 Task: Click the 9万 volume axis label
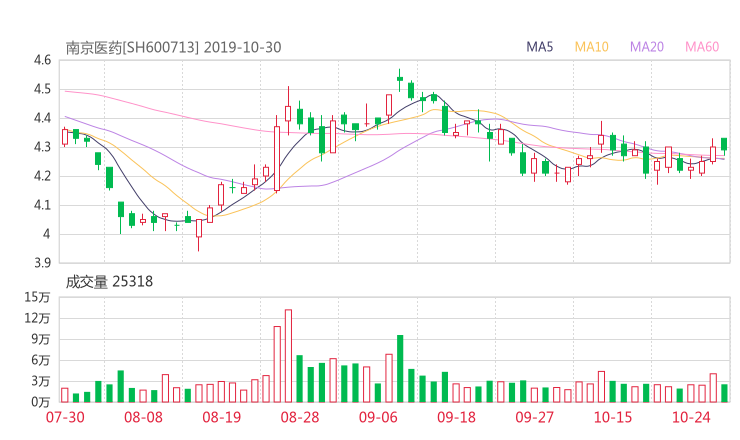41,339
